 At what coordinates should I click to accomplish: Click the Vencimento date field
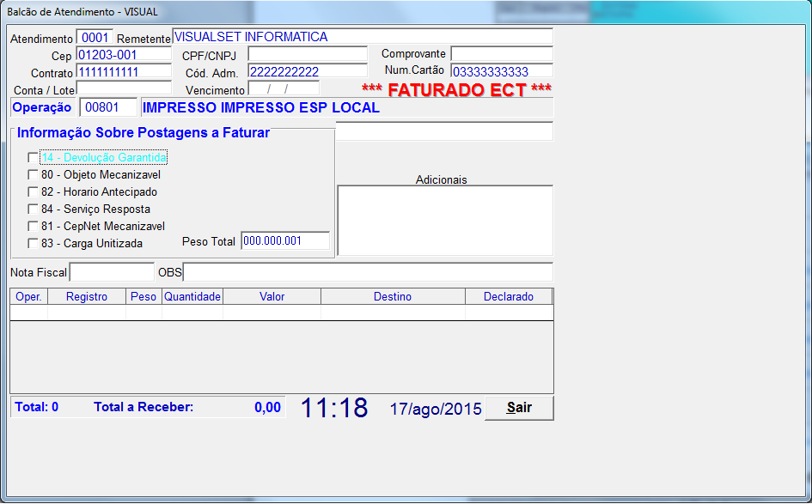click(284, 88)
